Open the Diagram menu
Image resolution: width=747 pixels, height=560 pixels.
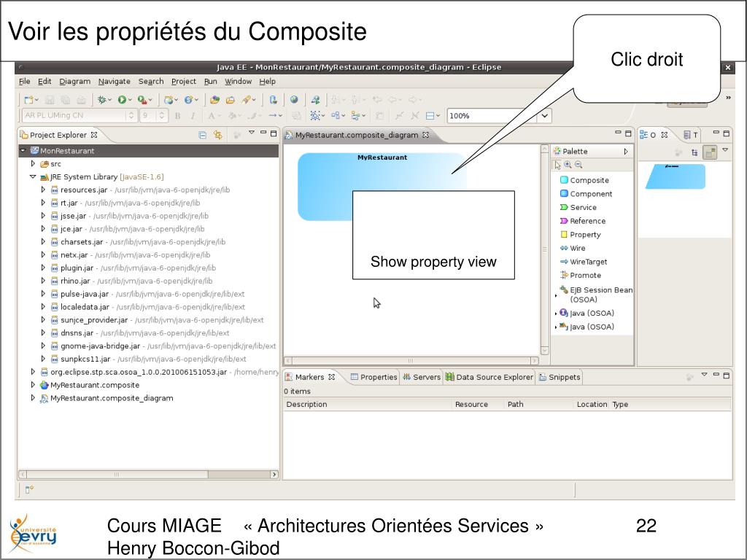point(75,82)
